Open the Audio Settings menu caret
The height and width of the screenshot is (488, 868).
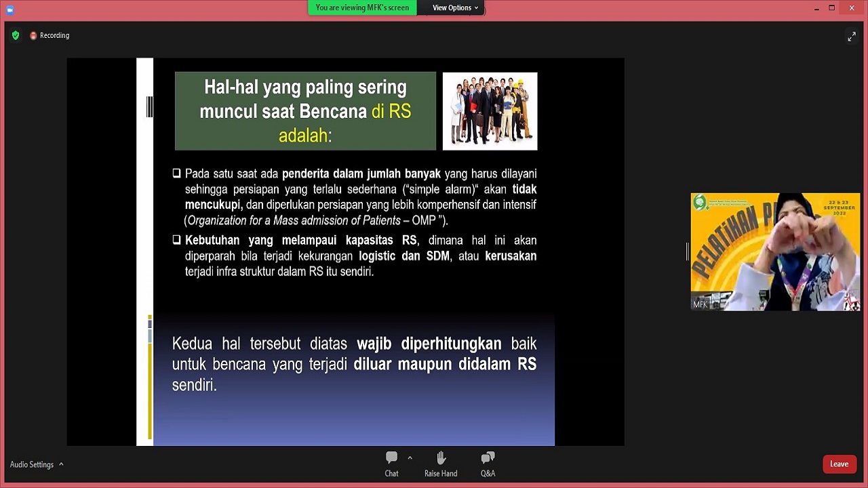click(61, 464)
